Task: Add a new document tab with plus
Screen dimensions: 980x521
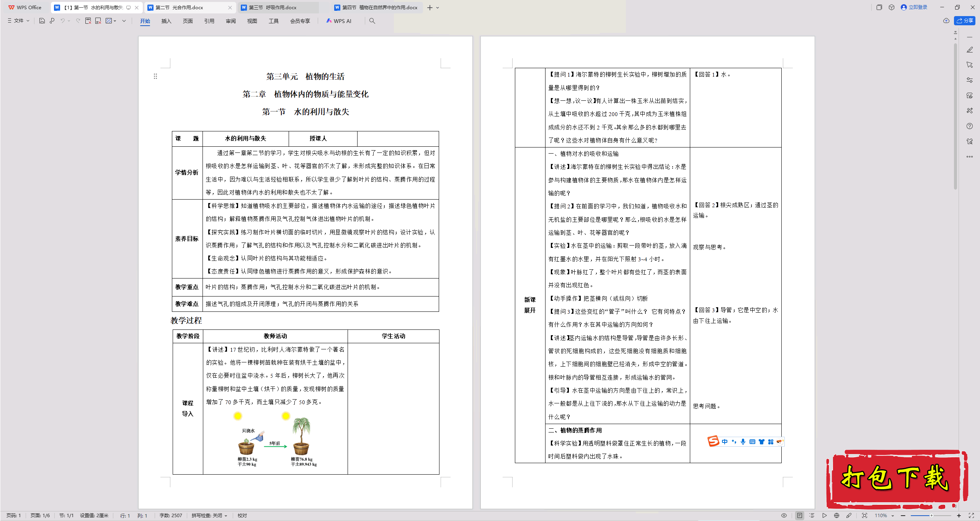Action: [x=430, y=8]
